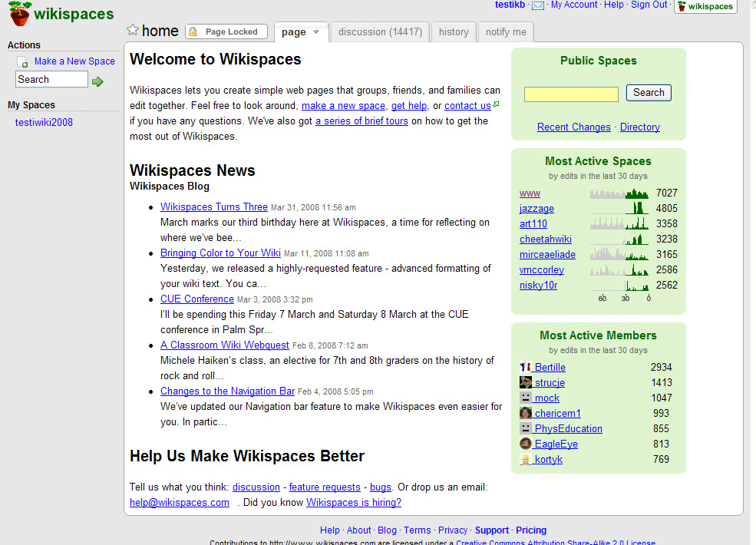Viewport: 756px width, 545px height.
Task: Click the wikispaces badge button at top right
Action: point(705,6)
